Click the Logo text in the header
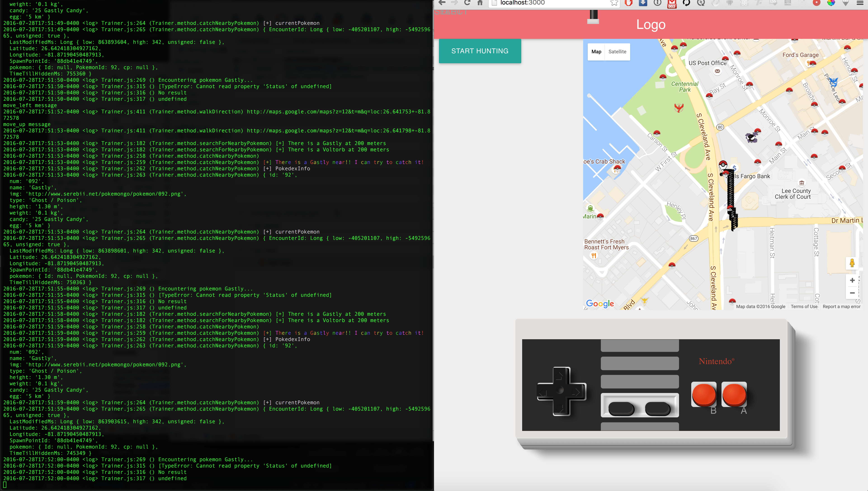868x491 pixels. [x=651, y=25]
